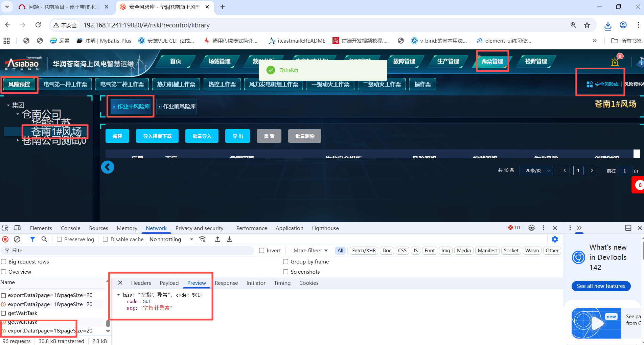
Task: Open DevTools settings gear
Action: [x=531, y=228]
